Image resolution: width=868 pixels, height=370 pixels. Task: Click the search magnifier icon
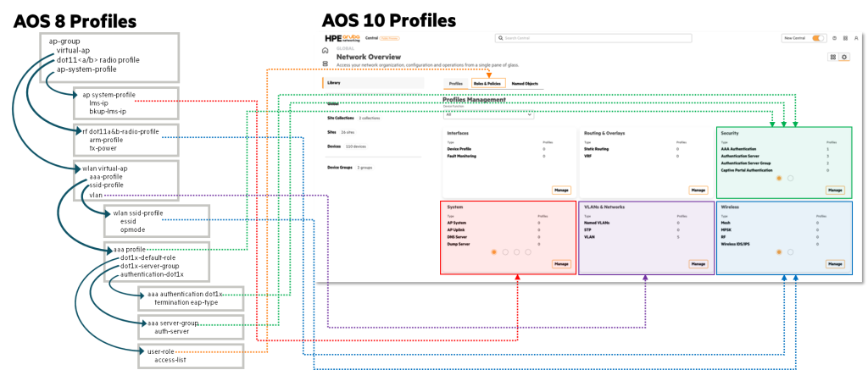pos(500,38)
